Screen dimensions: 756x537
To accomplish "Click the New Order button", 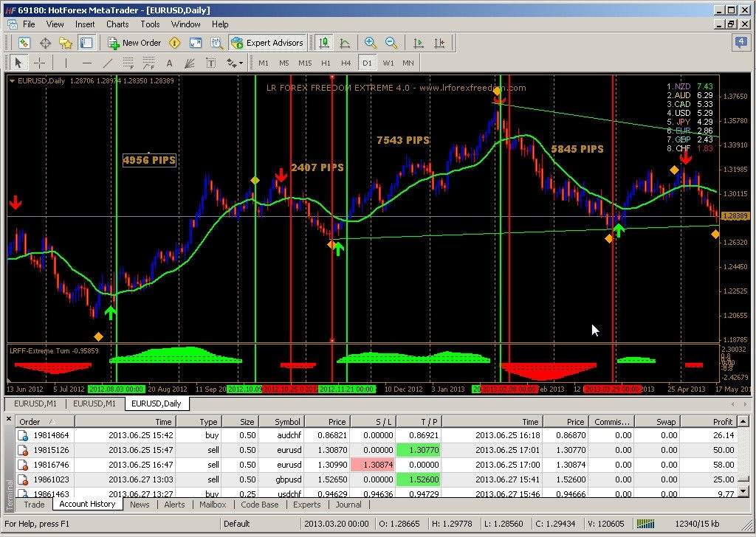I will tap(134, 43).
